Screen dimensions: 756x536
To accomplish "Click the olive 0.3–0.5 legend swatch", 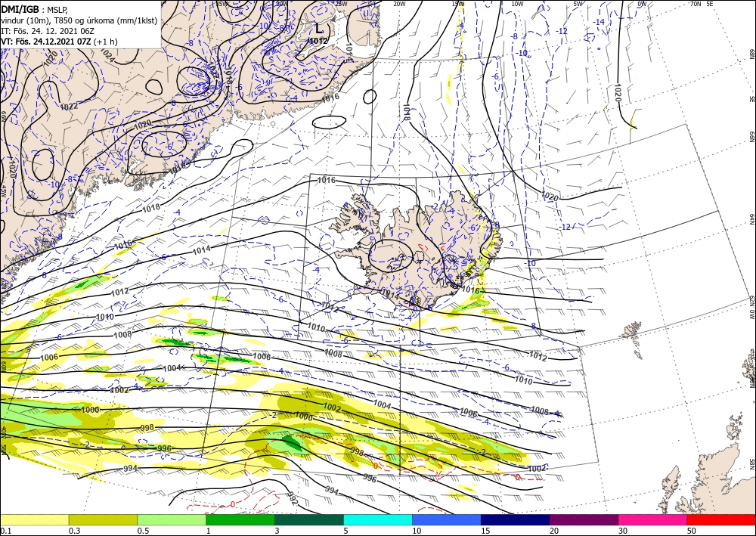I will tap(103, 519).
